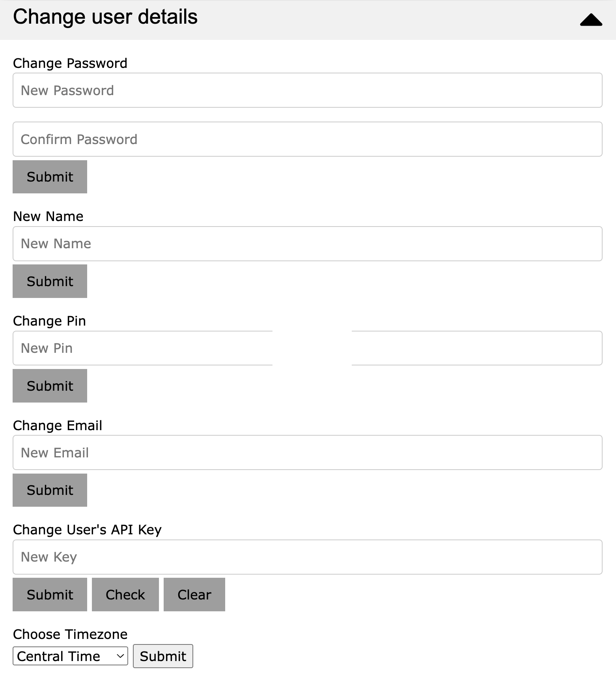Click inside the New Name text box

[308, 243]
